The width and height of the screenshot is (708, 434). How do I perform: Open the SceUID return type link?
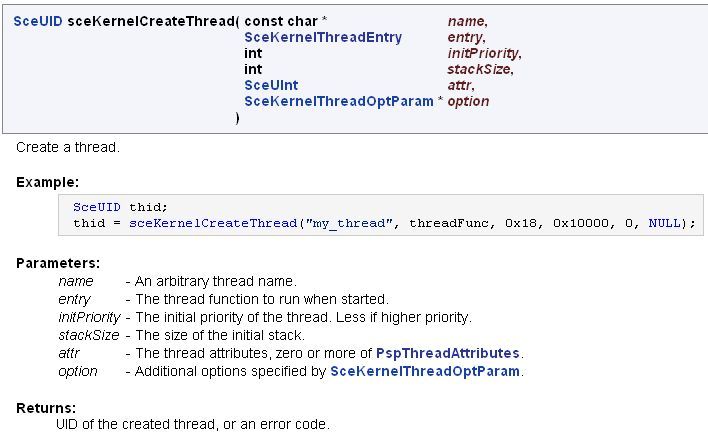[x=38, y=21]
